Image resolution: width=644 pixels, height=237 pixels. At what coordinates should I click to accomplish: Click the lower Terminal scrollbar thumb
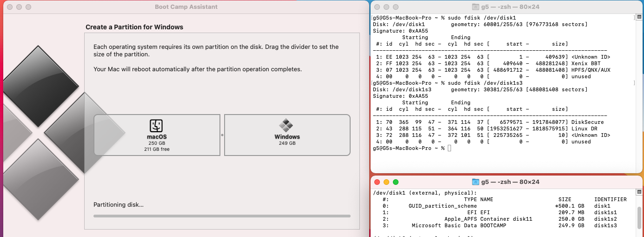[639, 218]
